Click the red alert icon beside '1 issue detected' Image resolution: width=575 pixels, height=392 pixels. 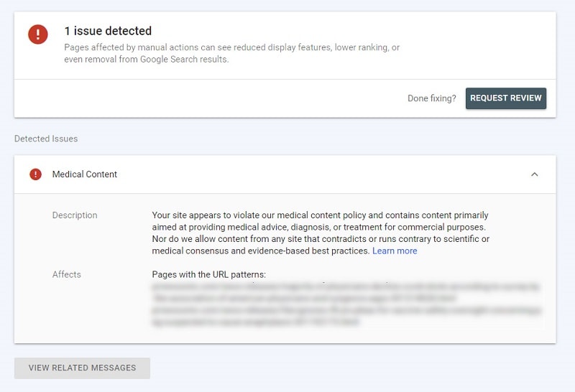(38, 34)
